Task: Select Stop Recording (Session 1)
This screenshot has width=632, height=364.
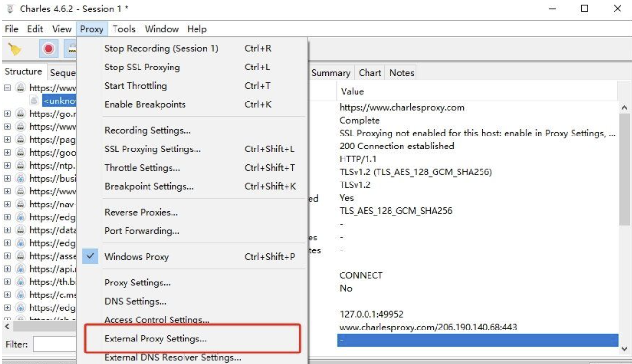Action: coord(161,49)
